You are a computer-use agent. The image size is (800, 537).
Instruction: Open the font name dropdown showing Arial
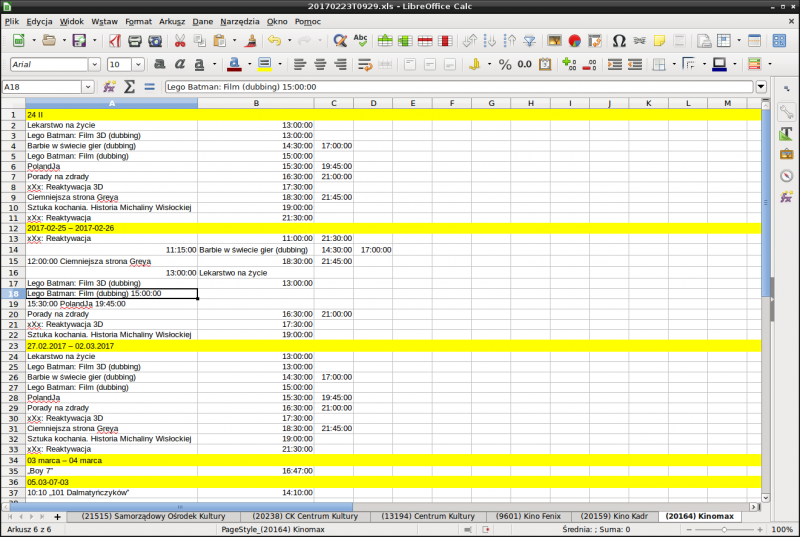point(96,64)
